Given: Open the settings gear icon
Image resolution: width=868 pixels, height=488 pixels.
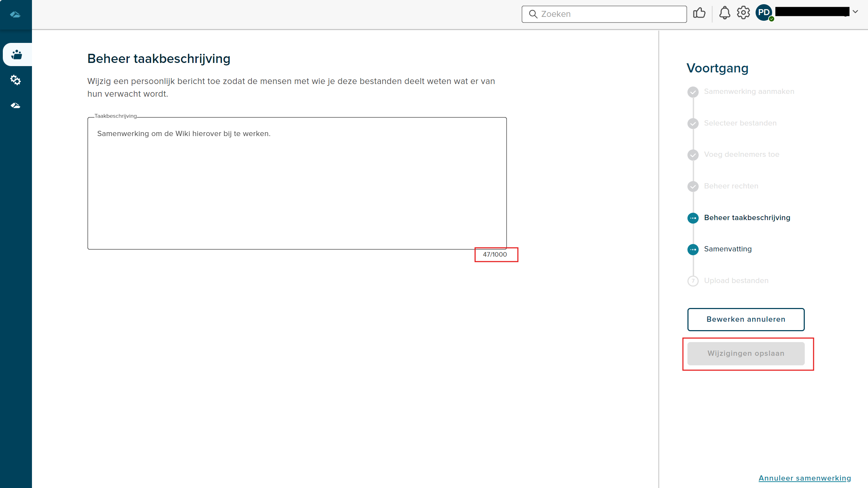Looking at the screenshot, I should 743,13.
